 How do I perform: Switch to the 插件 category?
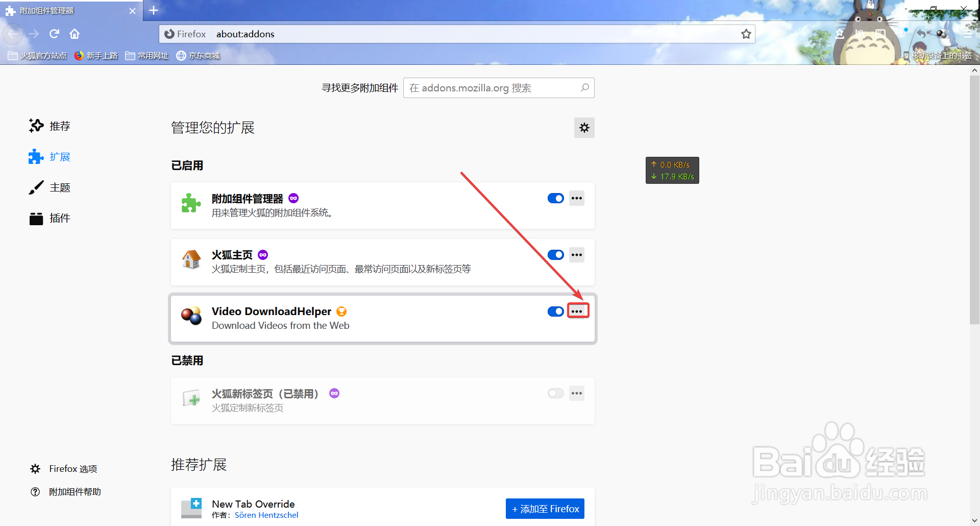click(x=50, y=218)
